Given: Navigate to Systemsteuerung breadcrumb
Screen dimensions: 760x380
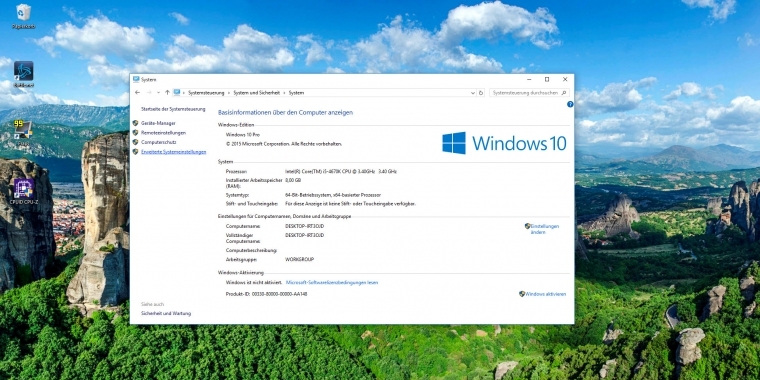Looking at the screenshot, I should pyautogui.click(x=206, y=93).
